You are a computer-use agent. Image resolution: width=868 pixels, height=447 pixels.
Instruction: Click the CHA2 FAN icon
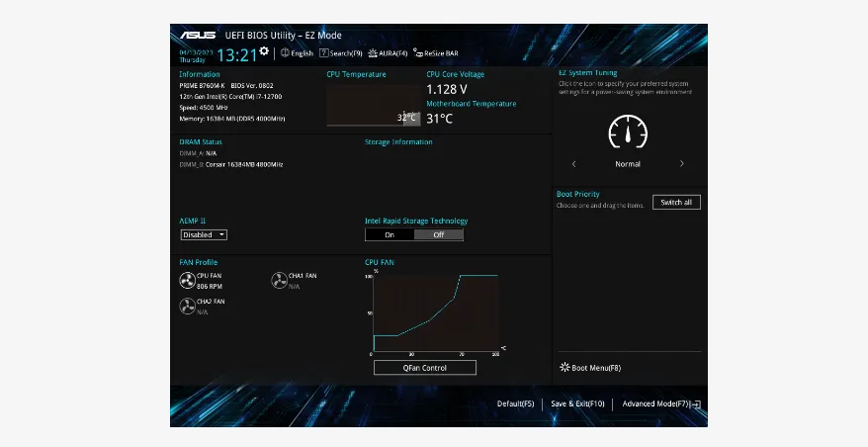(188, 306)
